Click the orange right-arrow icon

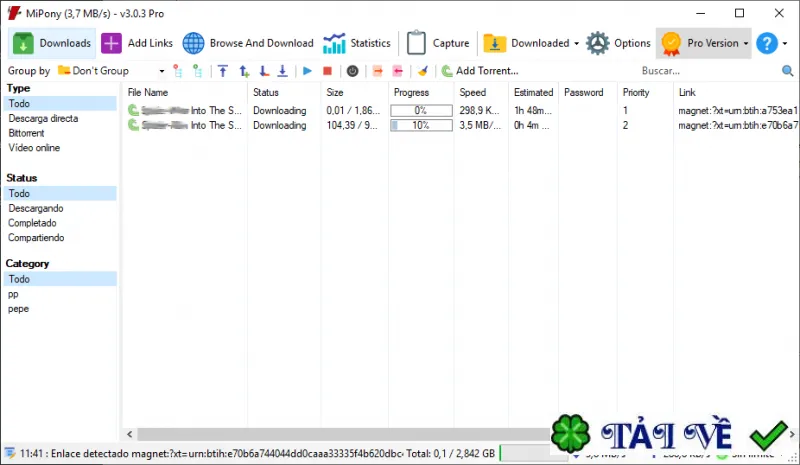pos(378,71)
